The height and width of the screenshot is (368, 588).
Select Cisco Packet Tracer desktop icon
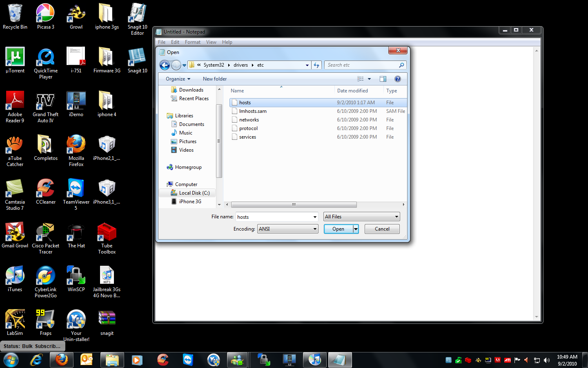(46, 238)
